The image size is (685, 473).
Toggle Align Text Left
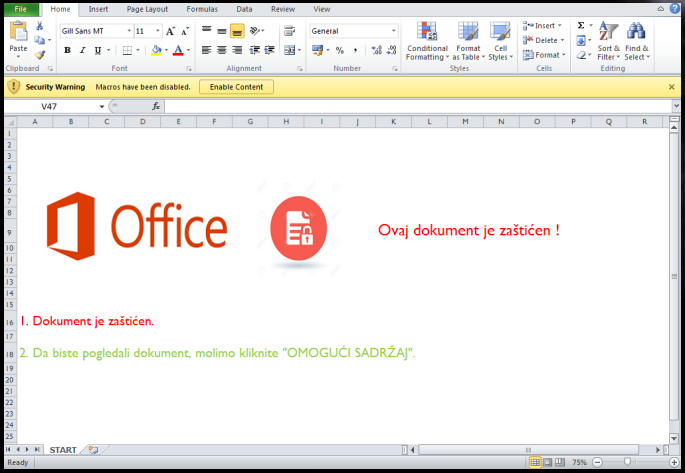pyautogui.click(x=207, y=50)
